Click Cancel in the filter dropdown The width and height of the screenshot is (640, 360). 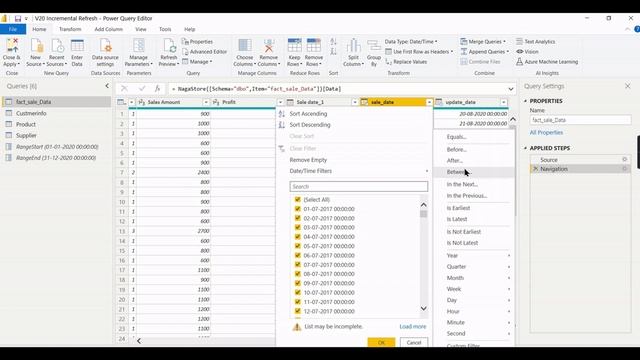click(x=414, y=342)
